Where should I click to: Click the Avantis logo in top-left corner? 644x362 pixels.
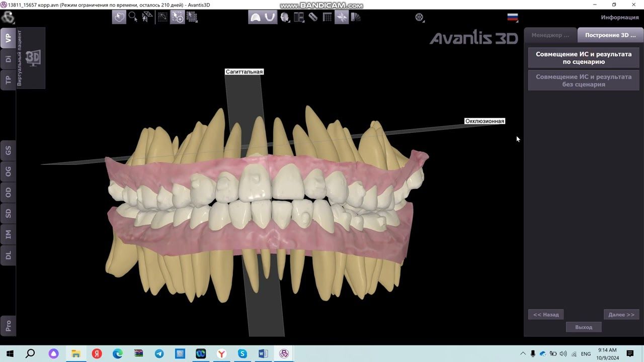(8, 17)
